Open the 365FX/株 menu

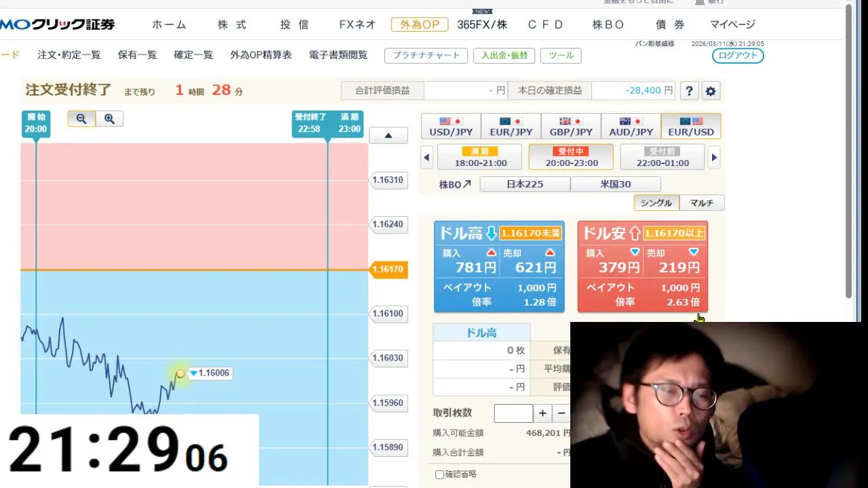pos(482,24)
